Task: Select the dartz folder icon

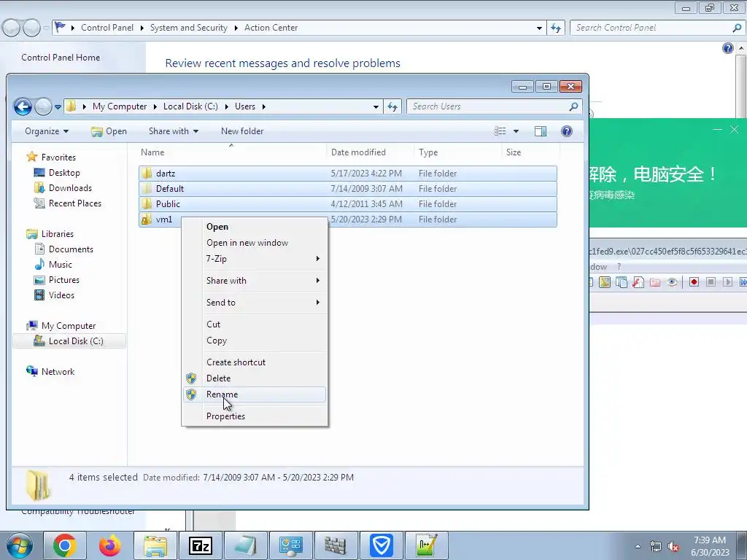Action: coord(147,174)
